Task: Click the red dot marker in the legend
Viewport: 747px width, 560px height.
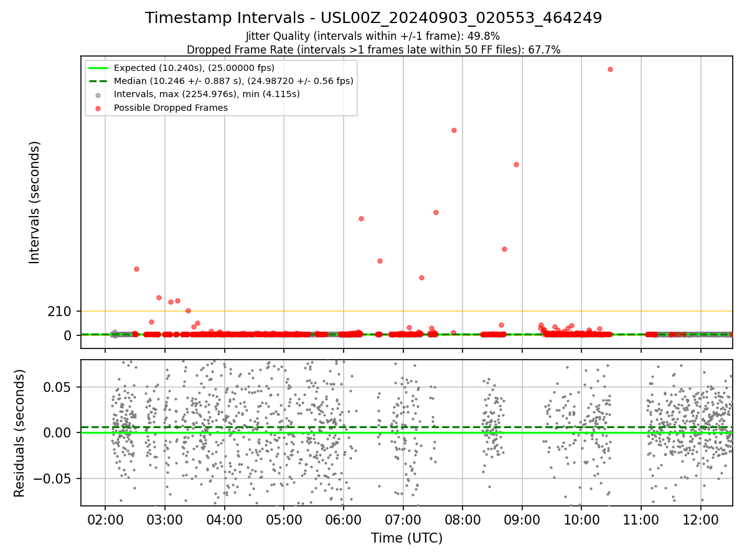Action: [x=98, y=108]
